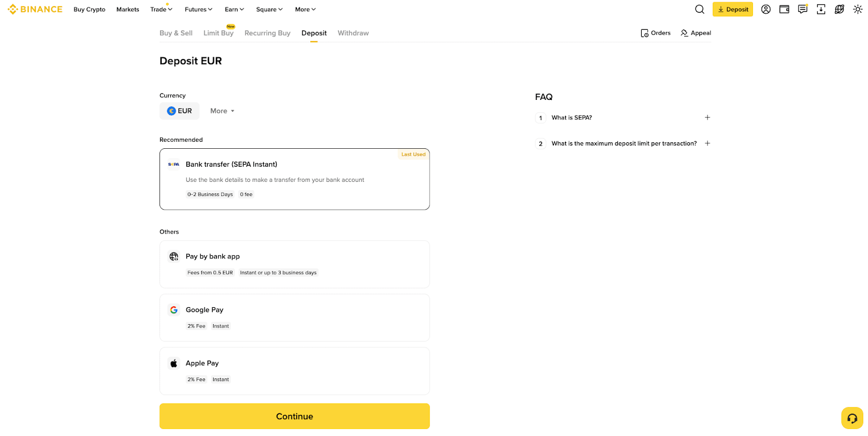The height and width of the screenshot is (436, 868).
Task: Expand the More currency dropdown
Action: point(222,111)
